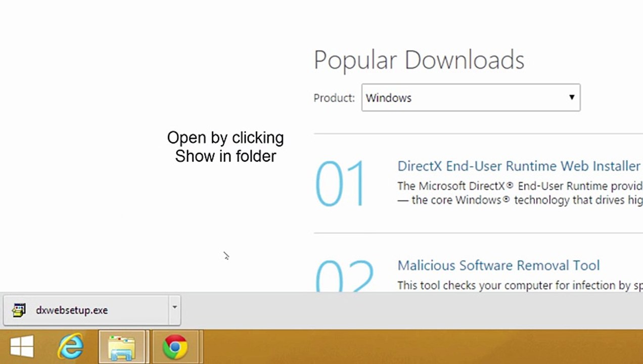Open the Malicious Software Removal Tool link
This screenshot has height=364, width=643.
pos(498,265)
